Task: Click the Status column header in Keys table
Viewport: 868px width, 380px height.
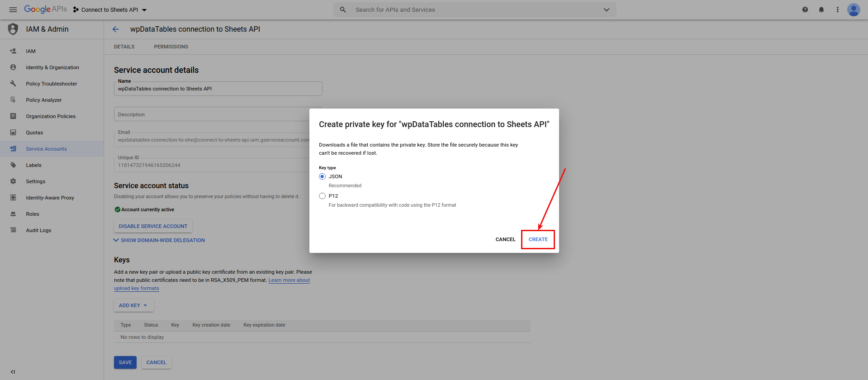Action: pos(151,325)
